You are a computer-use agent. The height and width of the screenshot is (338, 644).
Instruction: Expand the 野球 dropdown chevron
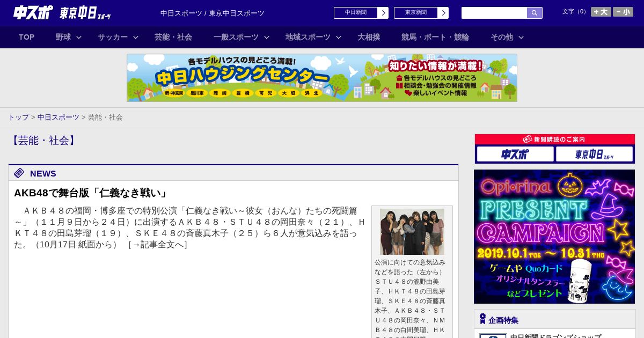click(x=79, y=37)
